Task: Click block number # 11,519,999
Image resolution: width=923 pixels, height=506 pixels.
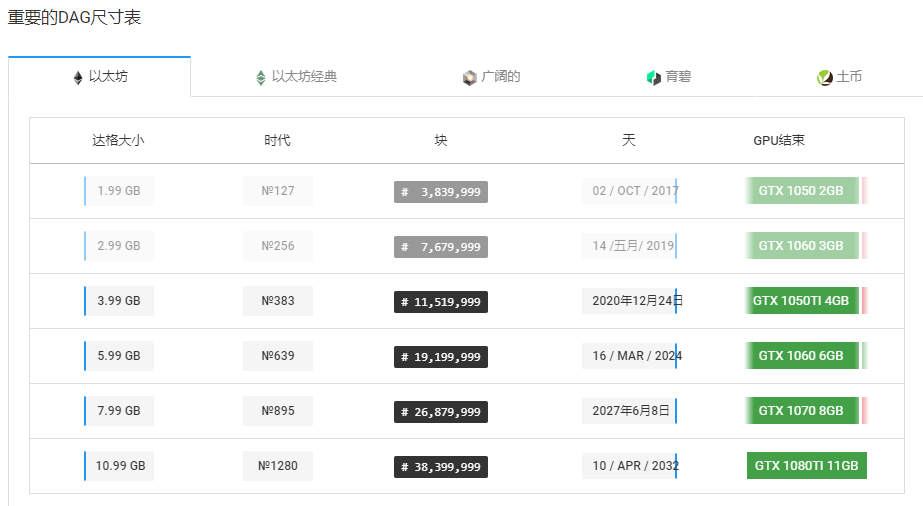Action: tap(441, 302)
